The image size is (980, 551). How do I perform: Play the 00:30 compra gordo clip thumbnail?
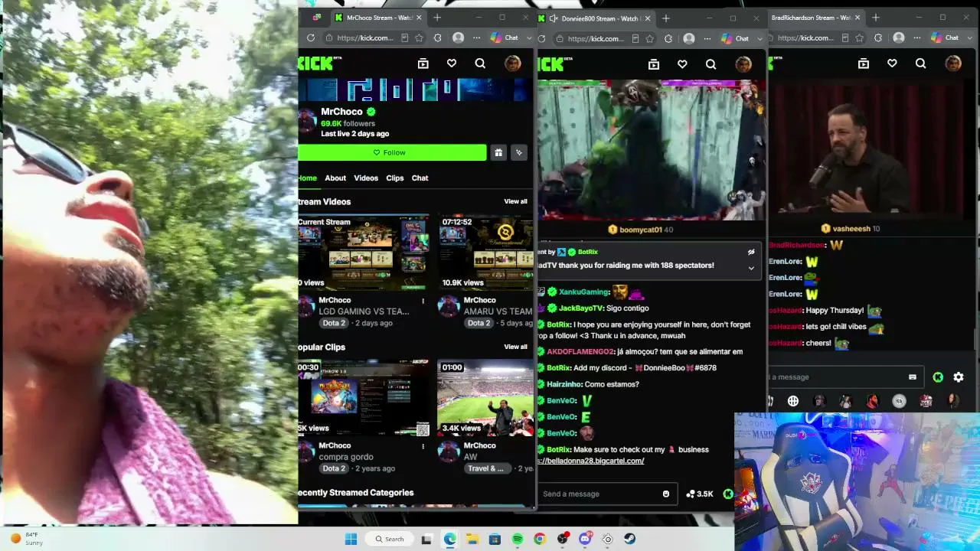364,398
